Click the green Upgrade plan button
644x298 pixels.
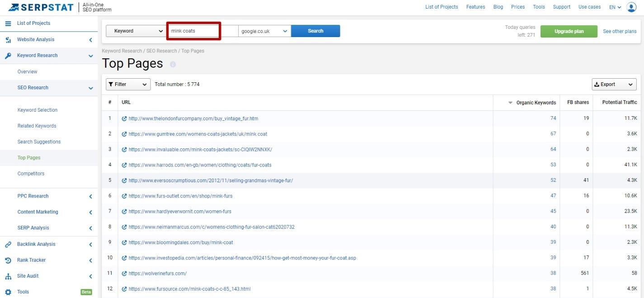pyautogui.click(x=569, y=31)
